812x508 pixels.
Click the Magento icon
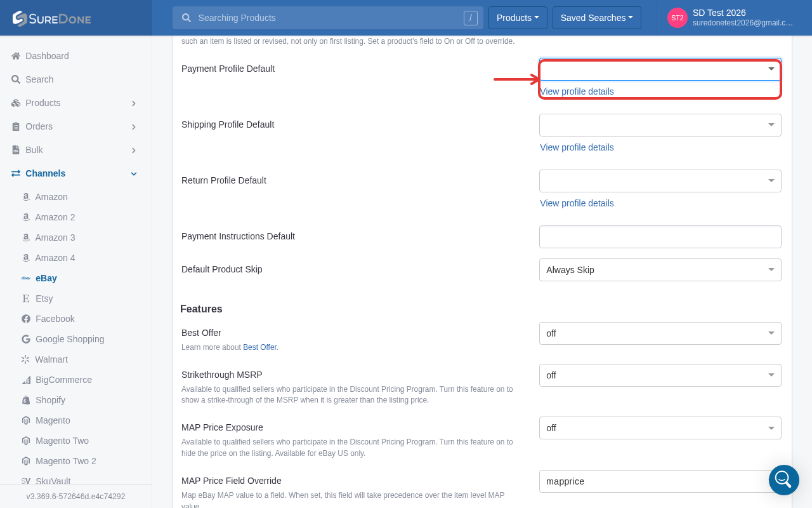(26, 420)
